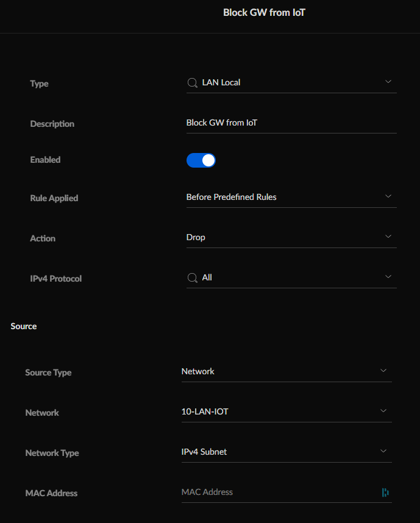This screenshot has width=420, height=523.
Task: Click the MAC Address input field
Action: pyautogui.click(x=280, y=493)
